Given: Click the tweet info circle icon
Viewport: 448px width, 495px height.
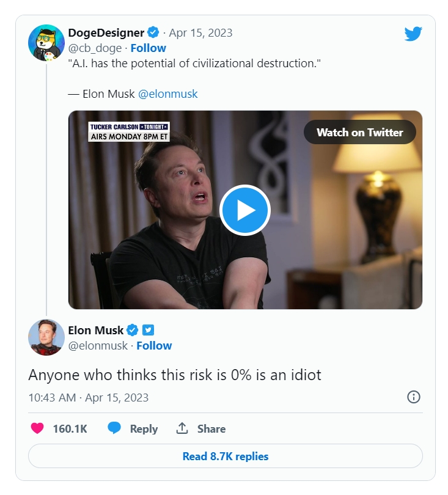Looking at the screenshot, I should pos(414,397).
